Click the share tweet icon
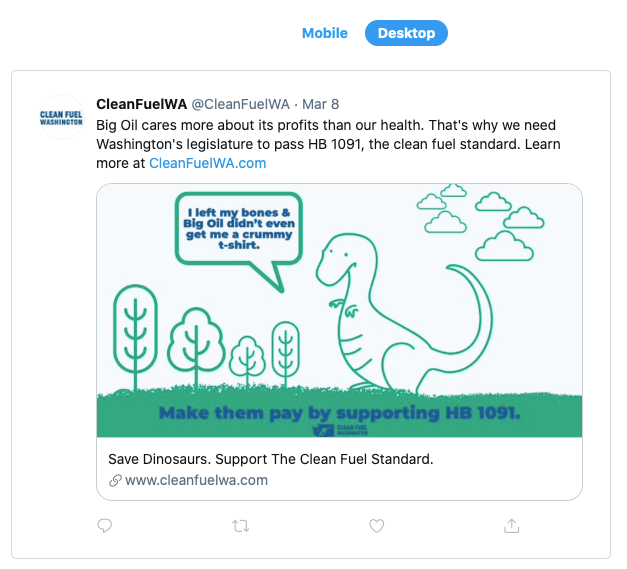This screenshot has width=627, height=569. [x=512, y=525]
